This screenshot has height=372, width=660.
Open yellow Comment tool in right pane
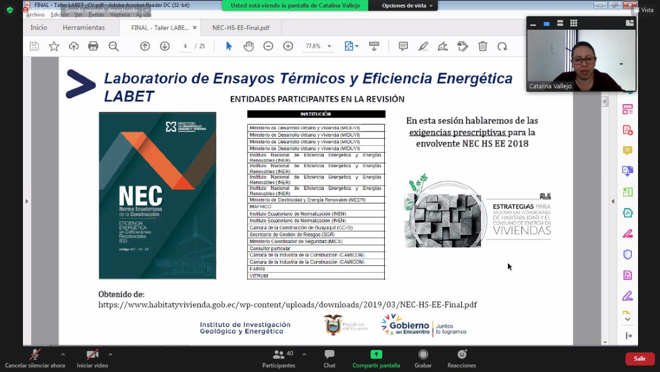(x=628, y=150)
